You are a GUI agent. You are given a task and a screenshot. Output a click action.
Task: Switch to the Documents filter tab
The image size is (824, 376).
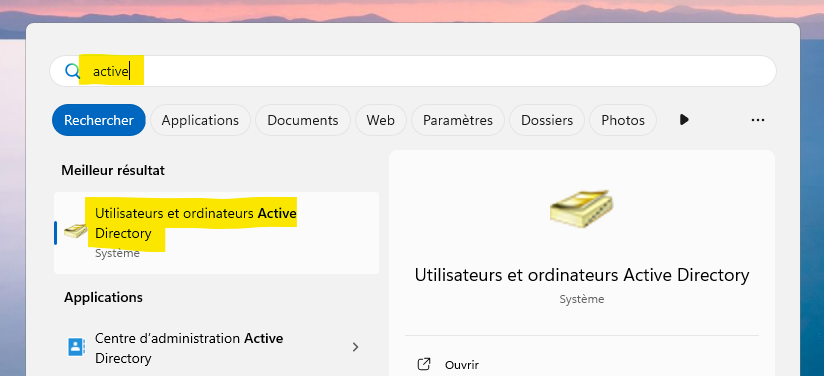(x=303, y=120)
